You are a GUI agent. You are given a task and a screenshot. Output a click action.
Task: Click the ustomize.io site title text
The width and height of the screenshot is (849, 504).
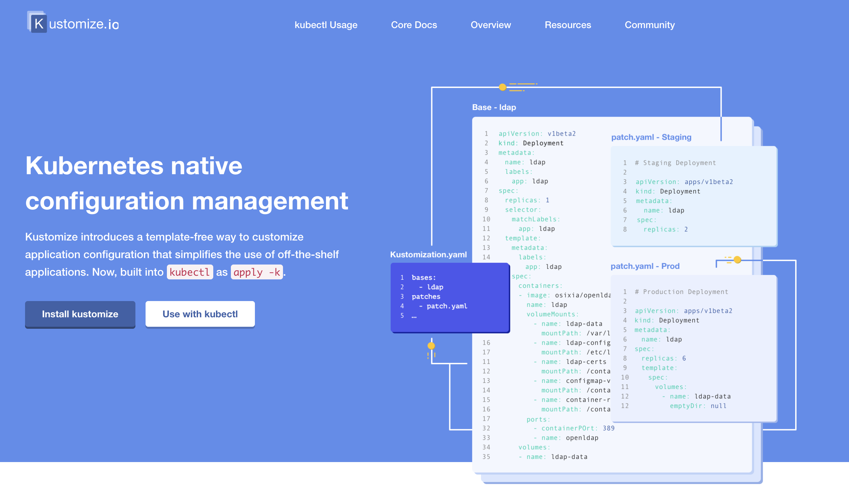tap(84, 24)
